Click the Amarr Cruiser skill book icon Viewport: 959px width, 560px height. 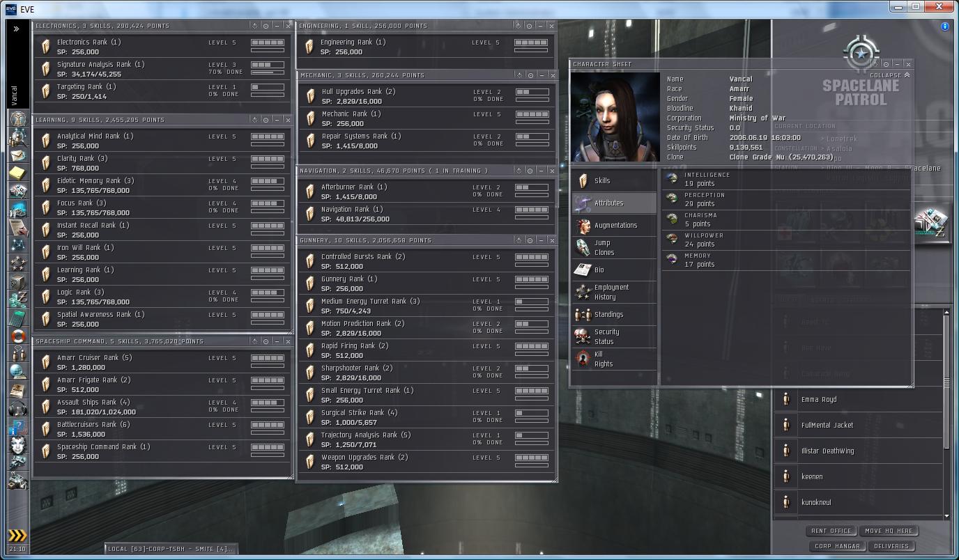(x=46, y=362)
